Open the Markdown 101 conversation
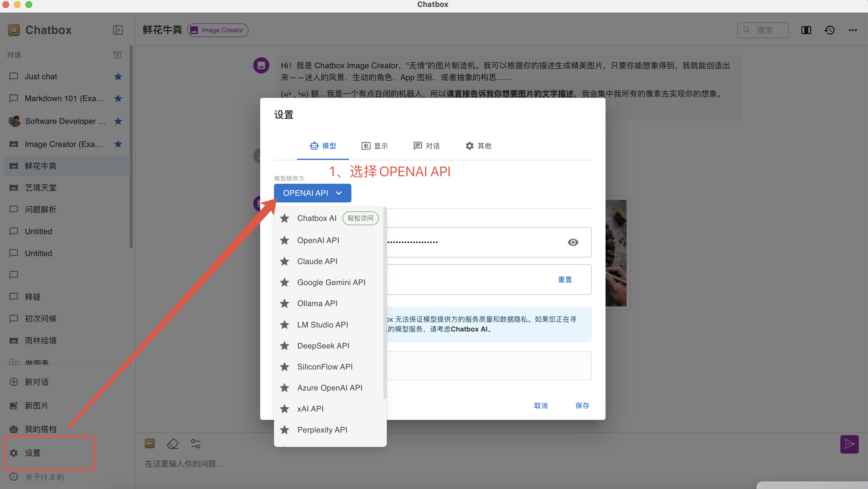Viewport: 868px width, 489px height. point(66,98)
